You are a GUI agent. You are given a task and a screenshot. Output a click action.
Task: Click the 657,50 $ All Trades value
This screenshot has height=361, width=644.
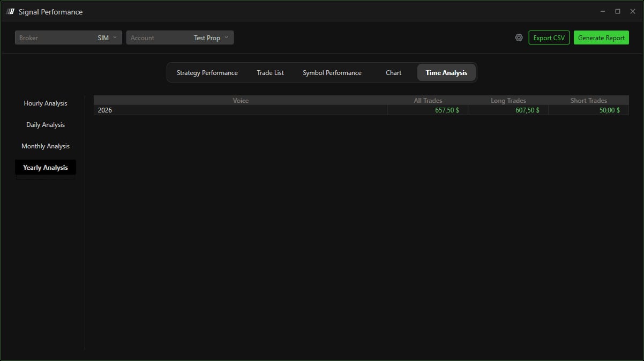447,110
